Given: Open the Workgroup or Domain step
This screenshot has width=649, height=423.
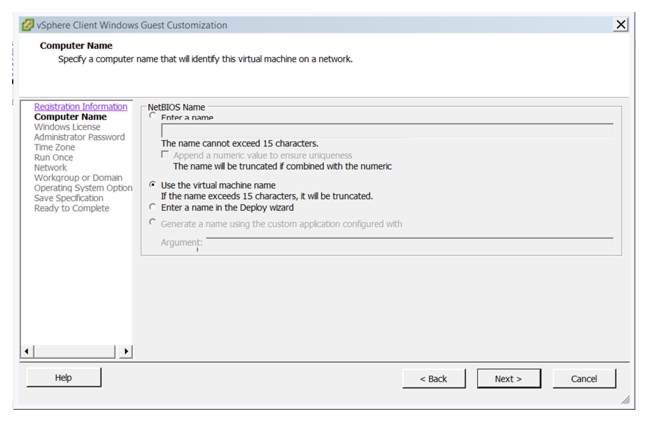Looking at the screenshot, I should click(x=78, y=178).
